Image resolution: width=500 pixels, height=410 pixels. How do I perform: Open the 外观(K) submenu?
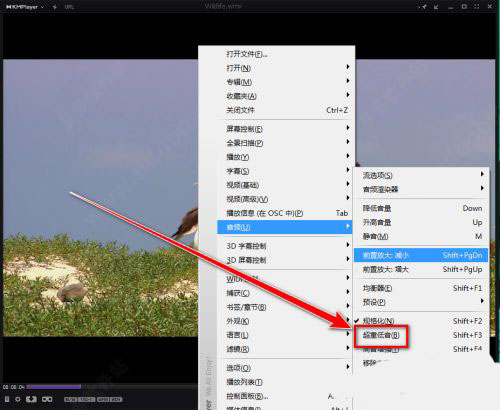click(x=286, y=321)
